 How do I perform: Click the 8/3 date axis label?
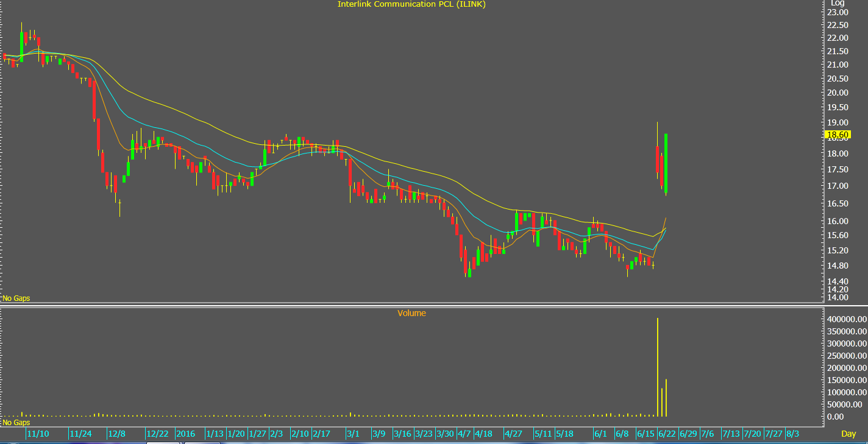pos(793,434)
